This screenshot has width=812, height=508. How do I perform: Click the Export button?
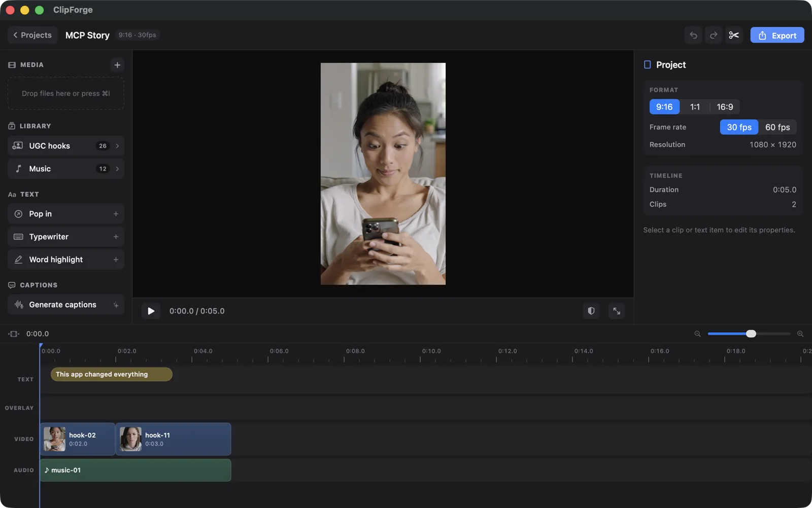pyautogui.click(x=777, y=35)
